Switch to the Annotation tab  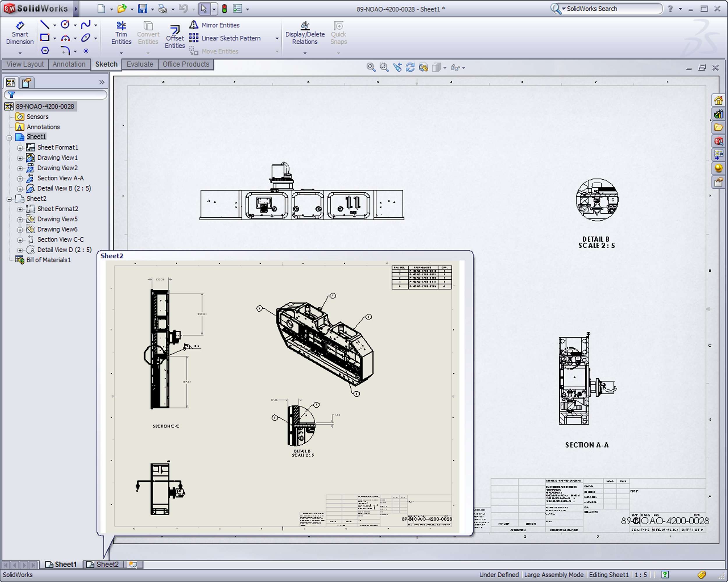coord(69,64)
